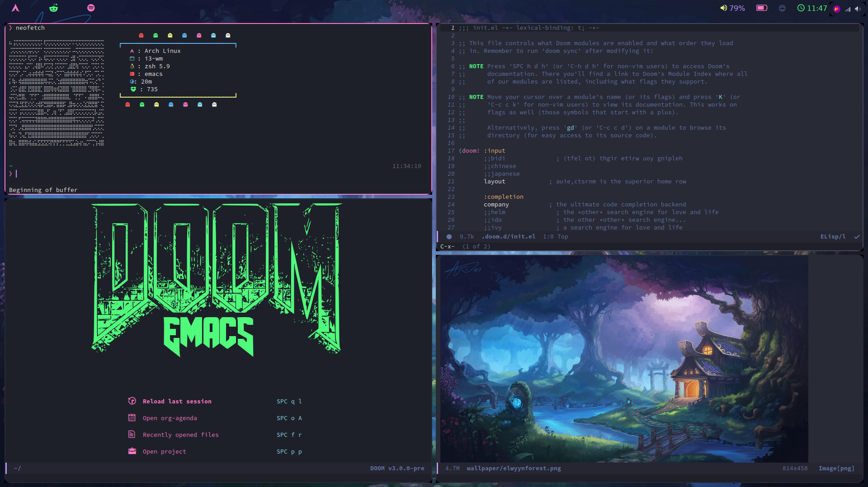Click the 'Image[png]' mode label
Screen dimensions: 868x487
pos(836,468)
